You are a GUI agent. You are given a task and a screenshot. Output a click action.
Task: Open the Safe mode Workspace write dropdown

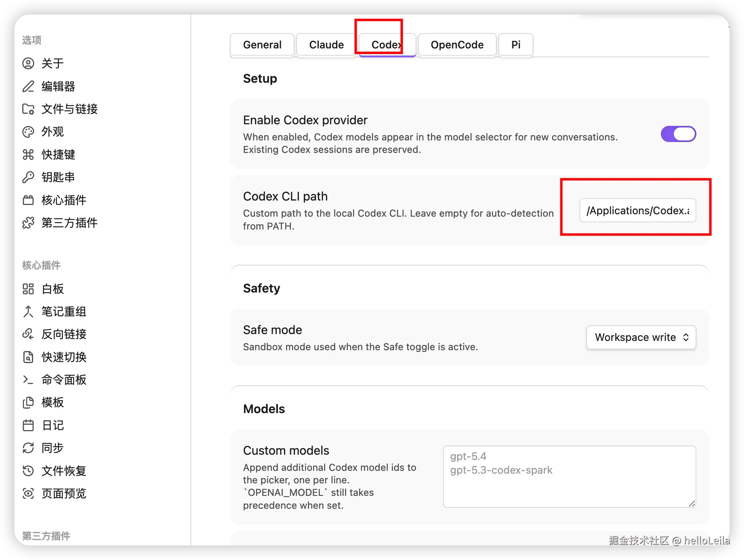click(x=641, y=337)
